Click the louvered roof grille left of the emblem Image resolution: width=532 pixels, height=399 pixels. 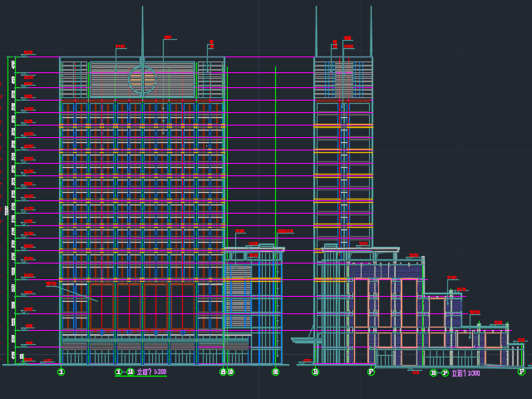tap(74, 80)
